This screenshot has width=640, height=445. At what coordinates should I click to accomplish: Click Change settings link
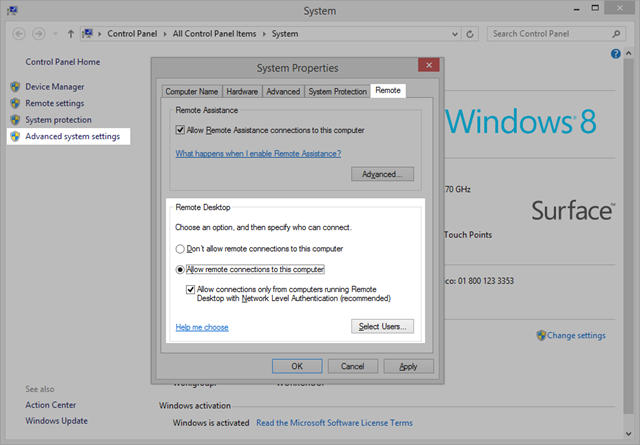point(576,336)
